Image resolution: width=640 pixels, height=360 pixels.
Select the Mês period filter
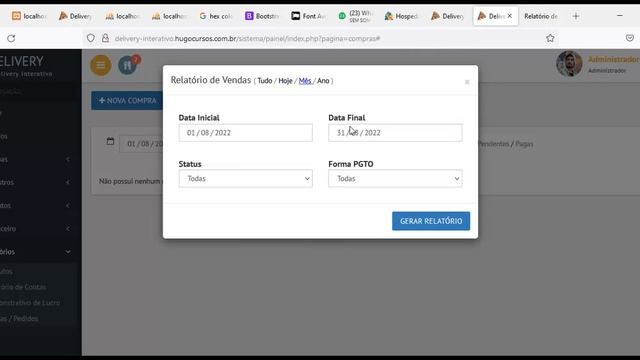pos(304,81)
